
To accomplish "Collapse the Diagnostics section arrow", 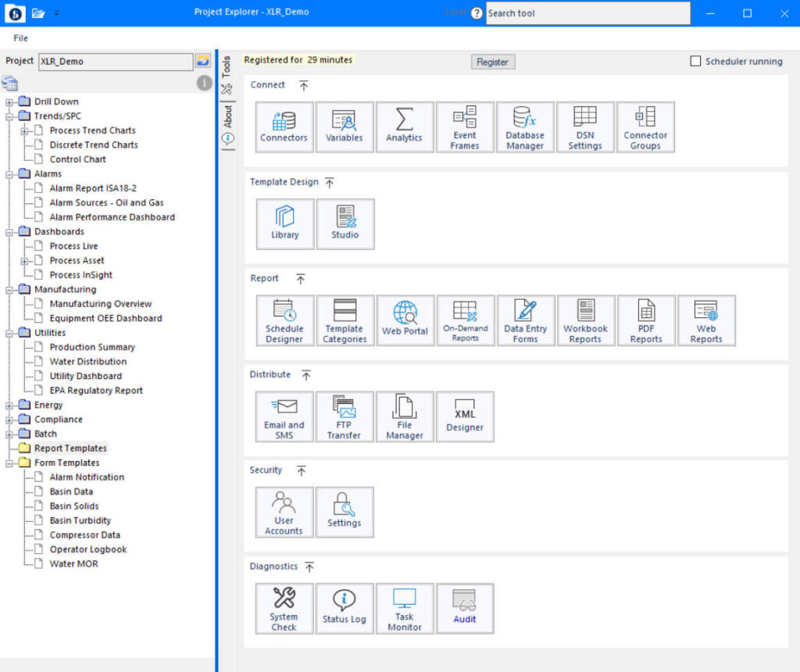I will pyautogui.click(x=310, y=567).
